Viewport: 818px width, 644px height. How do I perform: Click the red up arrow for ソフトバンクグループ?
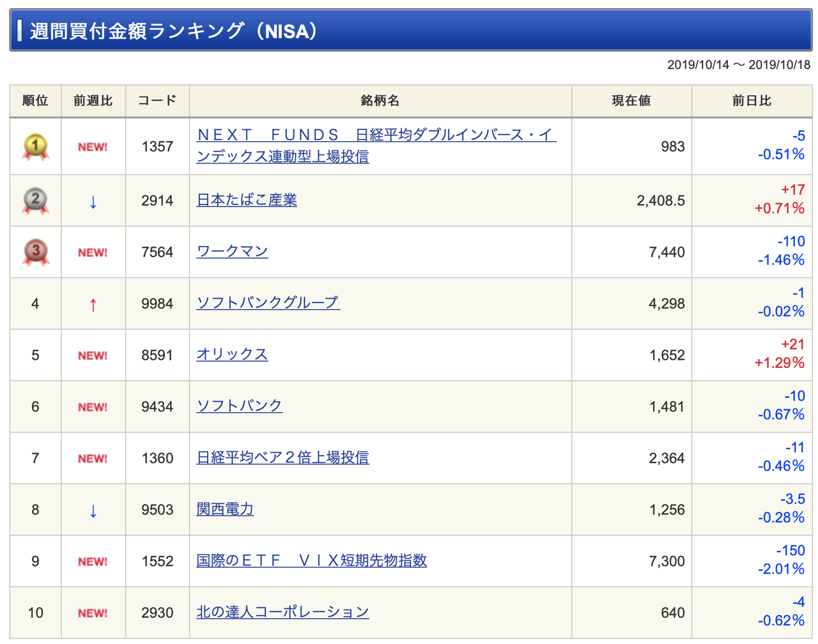(93, 305)
